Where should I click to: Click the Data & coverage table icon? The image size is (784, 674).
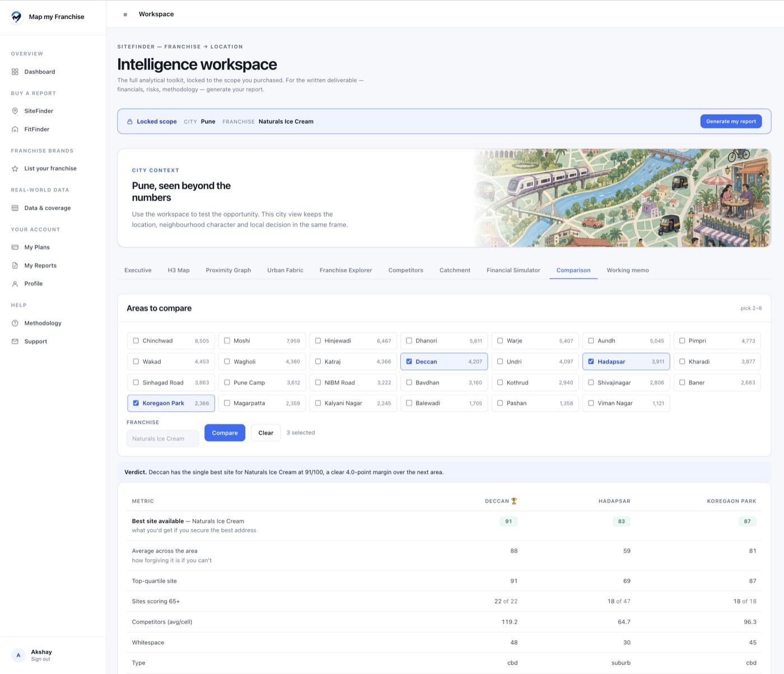click(x=15, y=208)
